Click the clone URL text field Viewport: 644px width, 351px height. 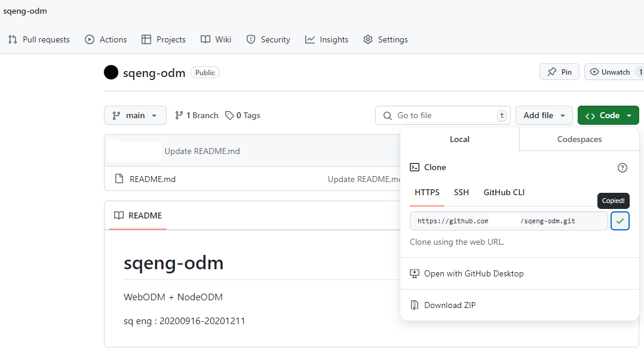coord(508,221)
